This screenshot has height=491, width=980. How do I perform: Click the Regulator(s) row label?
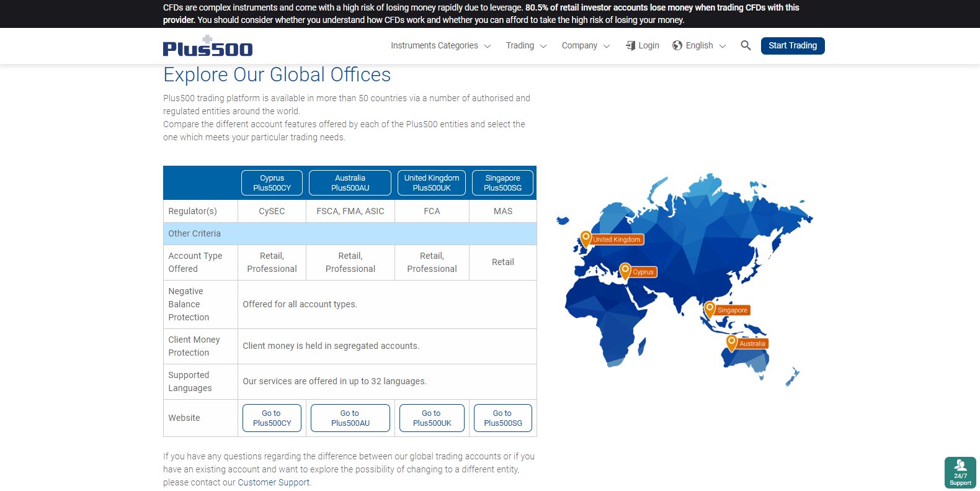pos(193,211)
